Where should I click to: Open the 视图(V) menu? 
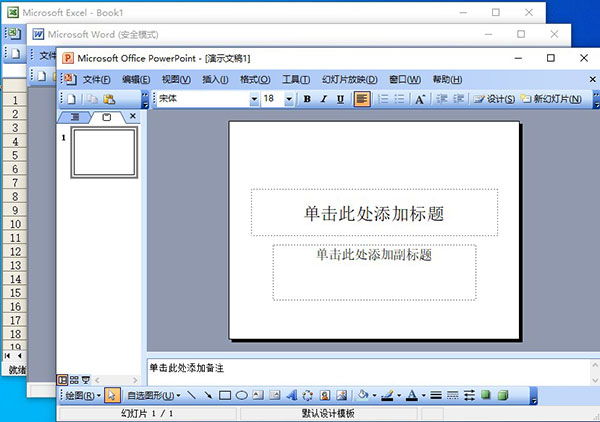pyautogui.click(x=176, y=80)
